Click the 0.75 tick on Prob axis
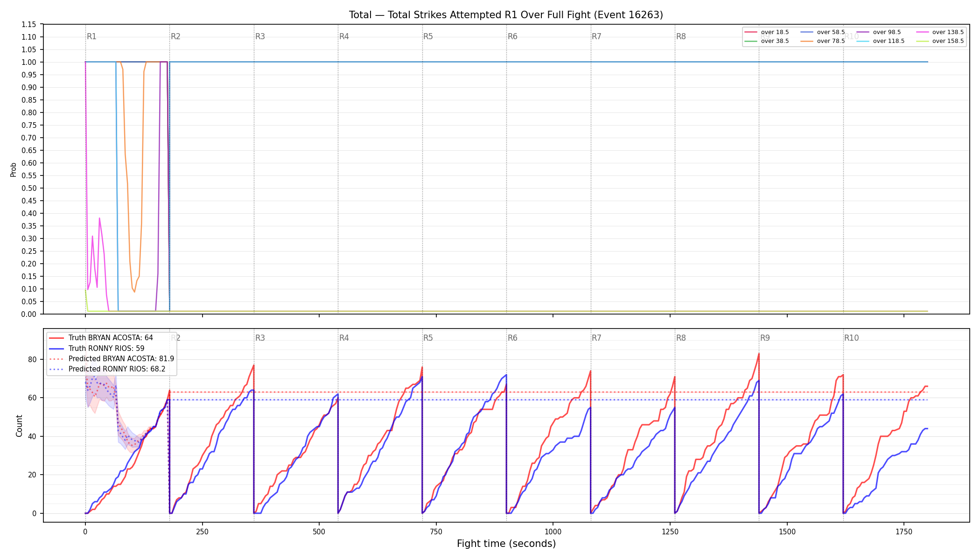 29,125
